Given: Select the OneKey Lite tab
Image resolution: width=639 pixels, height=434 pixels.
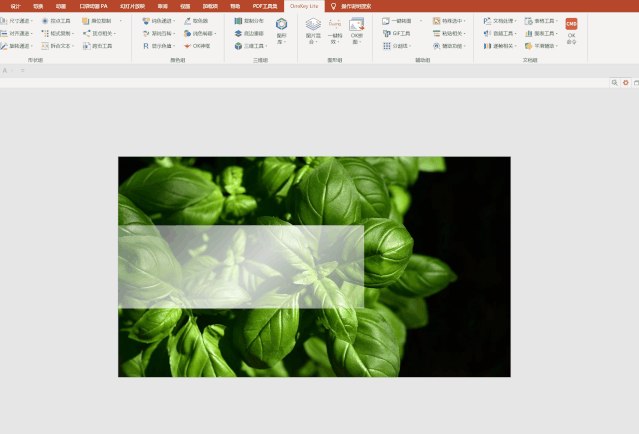Looking at the screenshot, I should coord(304,6).
